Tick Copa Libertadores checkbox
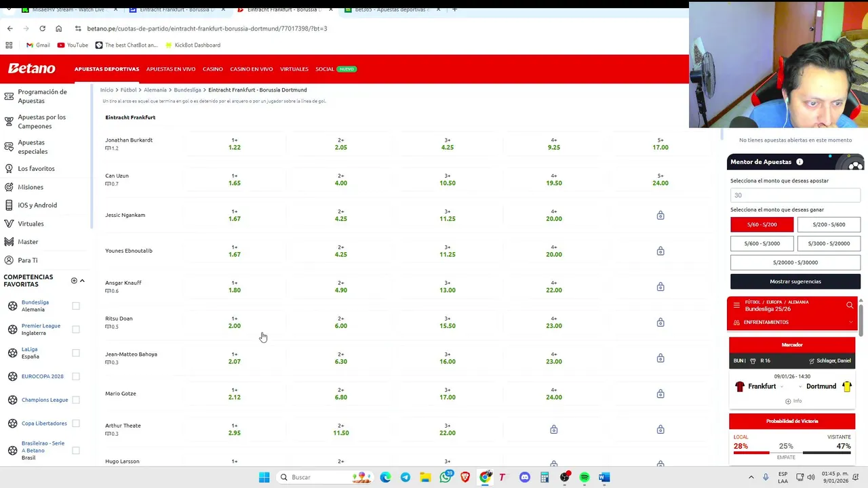 (76, 424)
